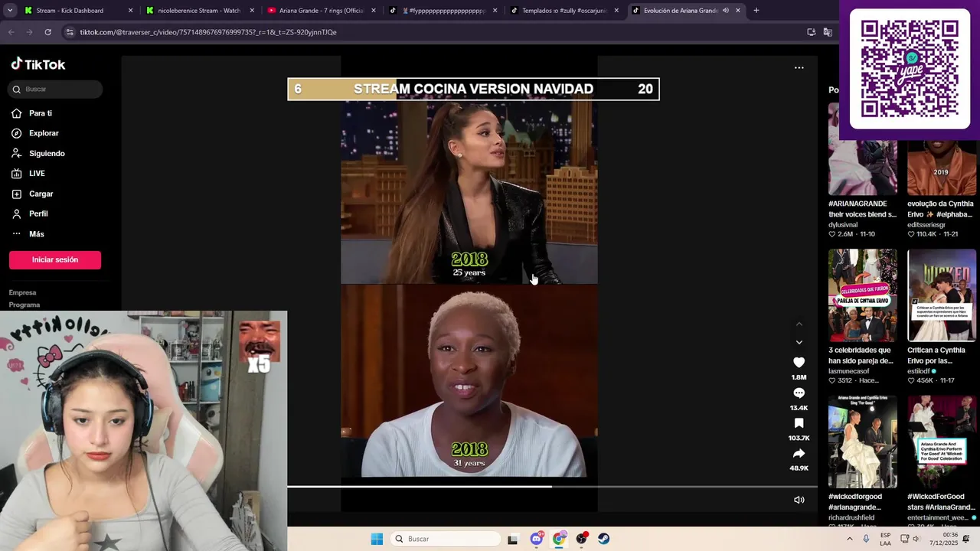Open Discord from the taskbar

click(x=537, y=539)
